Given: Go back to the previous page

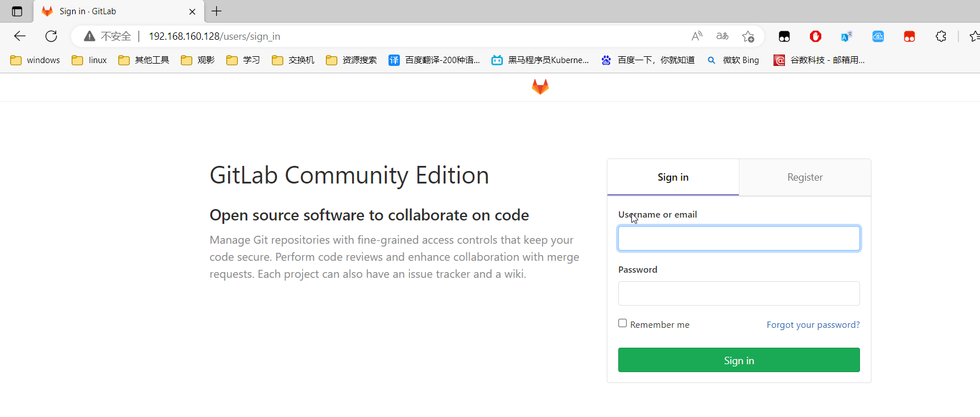Looking at the screenshot, I should tap(20, 36).
